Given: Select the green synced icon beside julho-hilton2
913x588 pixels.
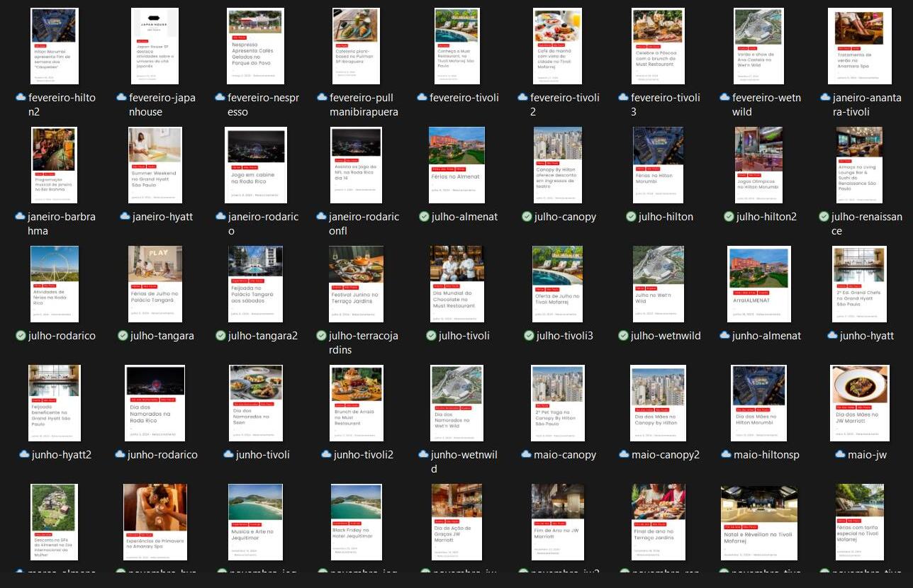Looking at the screenshot, I should [x=729, y=217].
